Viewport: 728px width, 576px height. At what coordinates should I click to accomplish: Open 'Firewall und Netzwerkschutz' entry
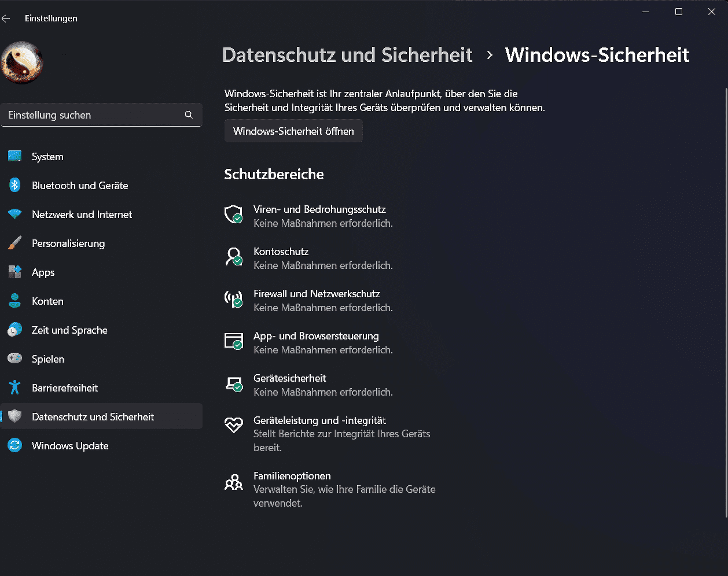pos(317,294)
